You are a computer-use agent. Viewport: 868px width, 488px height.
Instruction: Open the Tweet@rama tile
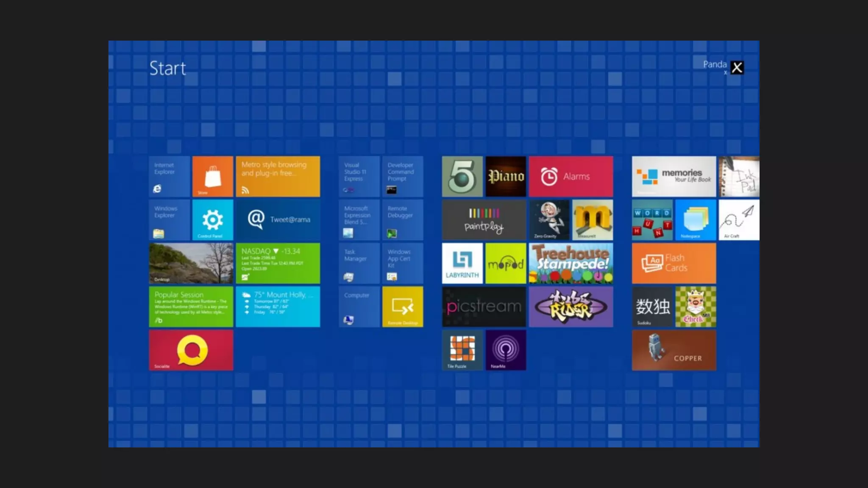[x=278, y=220]
